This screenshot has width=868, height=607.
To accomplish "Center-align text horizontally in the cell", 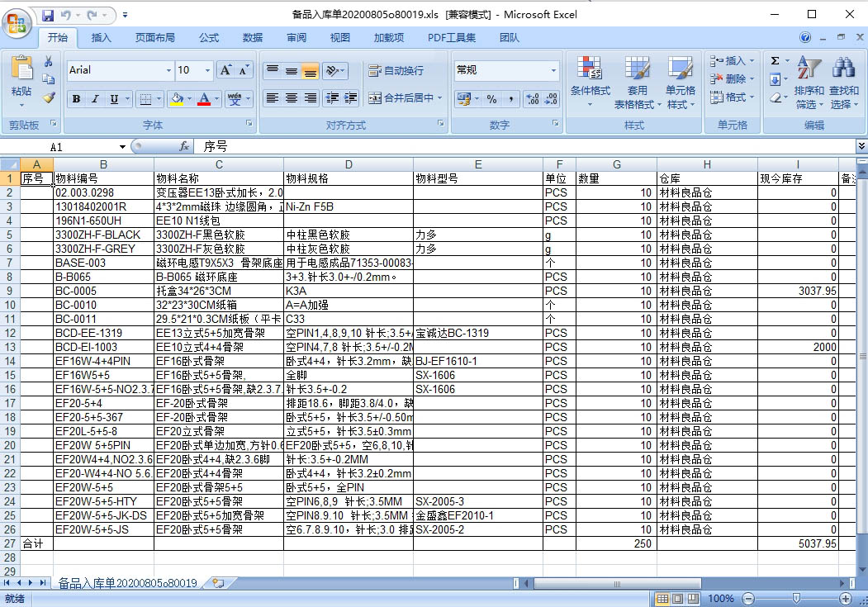I will tap(291, 98).
